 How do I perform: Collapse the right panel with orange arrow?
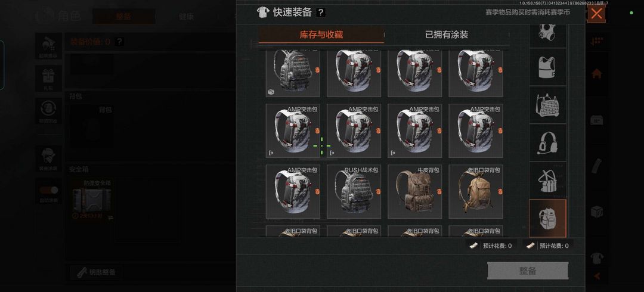pos(597,276)
